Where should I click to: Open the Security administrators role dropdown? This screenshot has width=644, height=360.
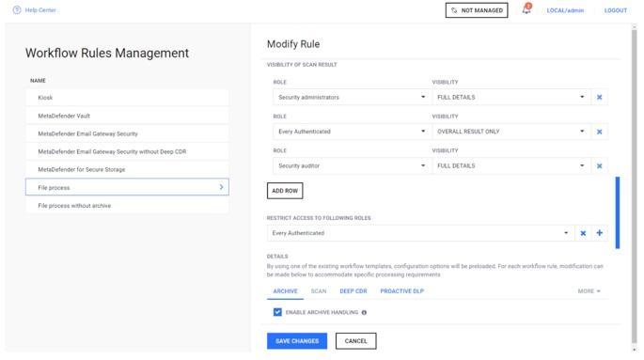[x=352, y=98]
